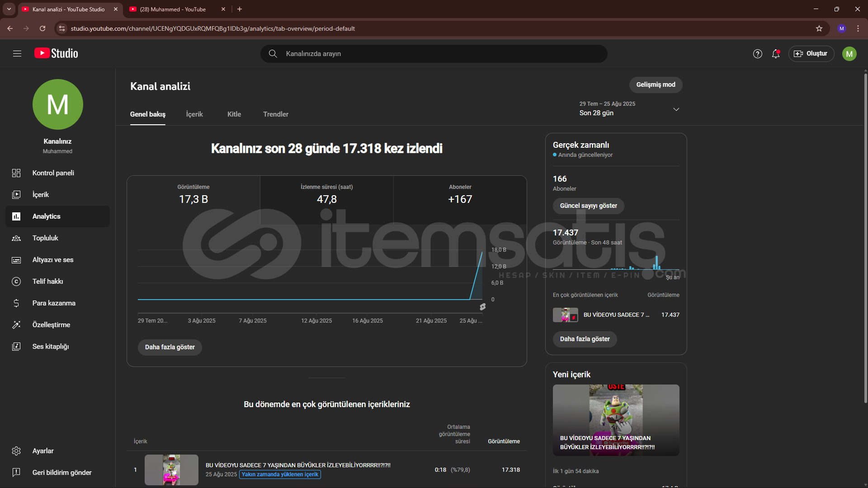Open the help question mark icon
This screenshot has height=488, width=868.
click(x=758, y=54)
